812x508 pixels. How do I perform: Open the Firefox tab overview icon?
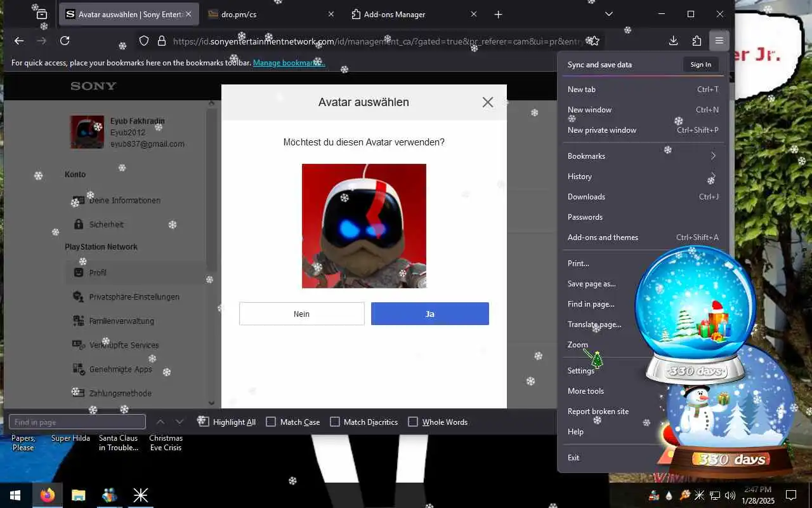[41, 14]
